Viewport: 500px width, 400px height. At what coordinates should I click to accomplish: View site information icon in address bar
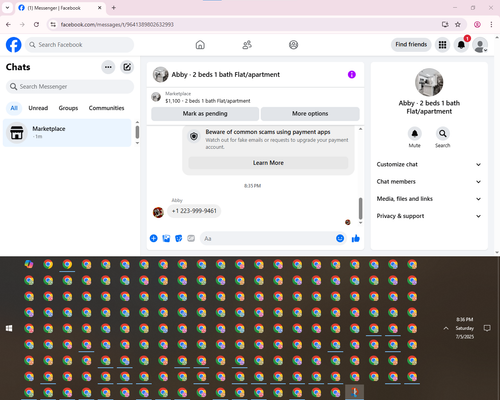[x=53, y=24]
